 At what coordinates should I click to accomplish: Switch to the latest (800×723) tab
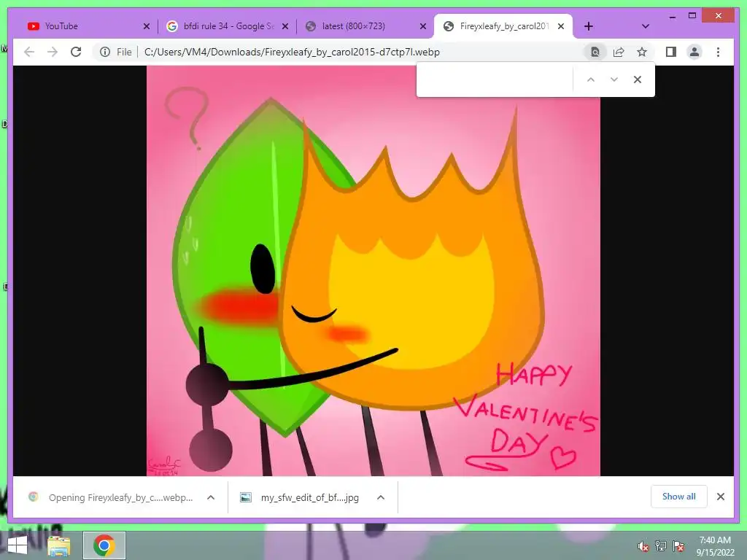(x=365, y=26)
